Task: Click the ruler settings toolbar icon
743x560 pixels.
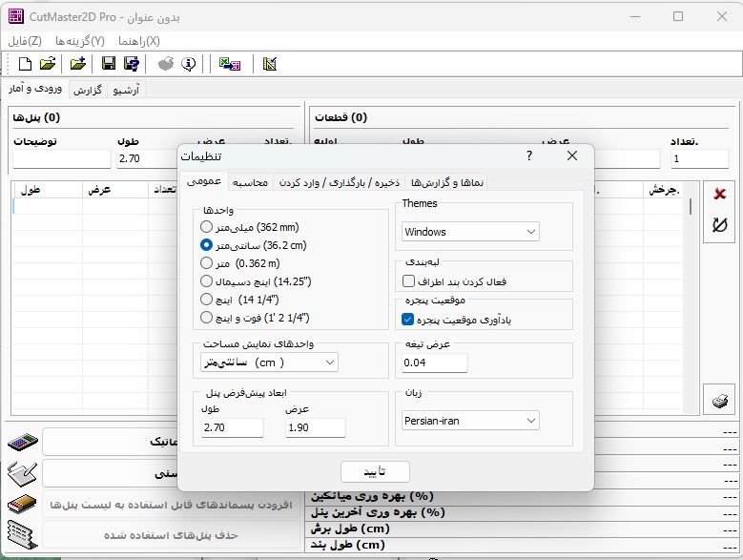Action: [270, 64]
